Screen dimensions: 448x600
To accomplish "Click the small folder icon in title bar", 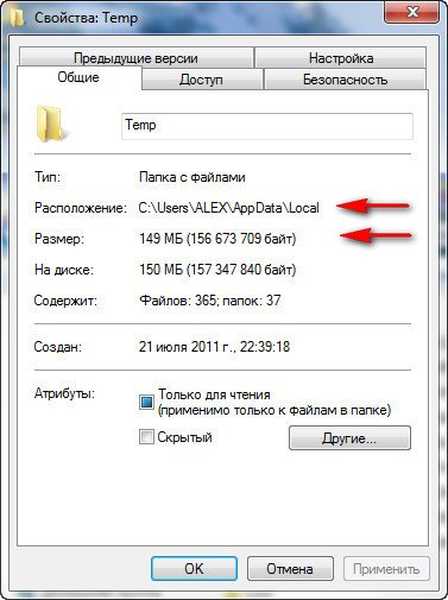I will click(x=16, y=16).
